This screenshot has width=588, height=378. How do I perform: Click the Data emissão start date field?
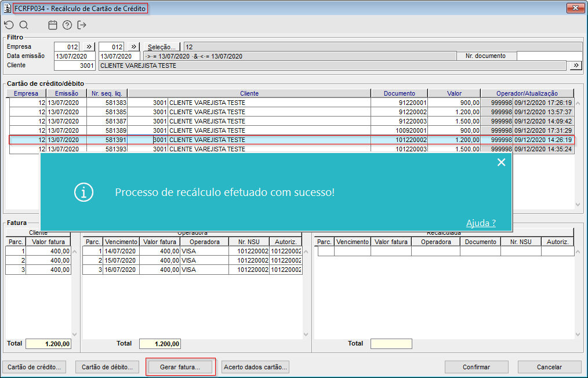pyautogui.click(x=75, y=56)
